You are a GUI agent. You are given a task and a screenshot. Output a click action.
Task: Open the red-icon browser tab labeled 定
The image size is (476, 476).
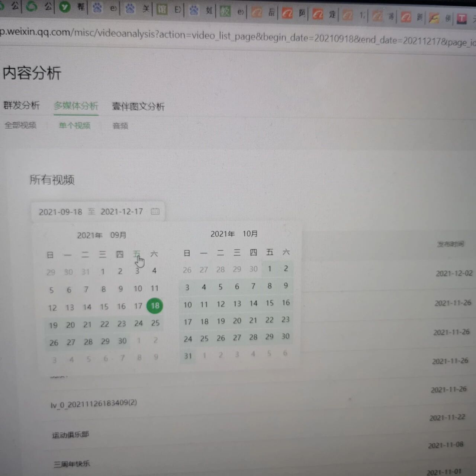[x=325, y=15]
